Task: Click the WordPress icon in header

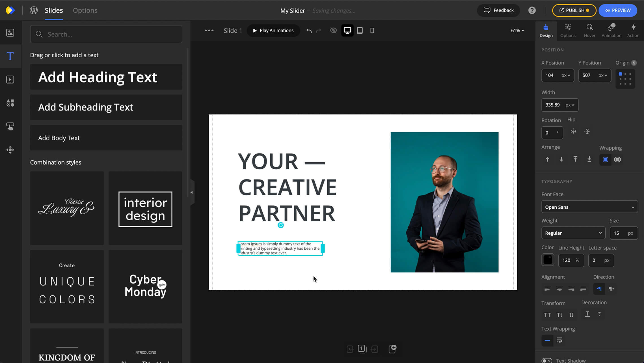Action: click(34, 10)
